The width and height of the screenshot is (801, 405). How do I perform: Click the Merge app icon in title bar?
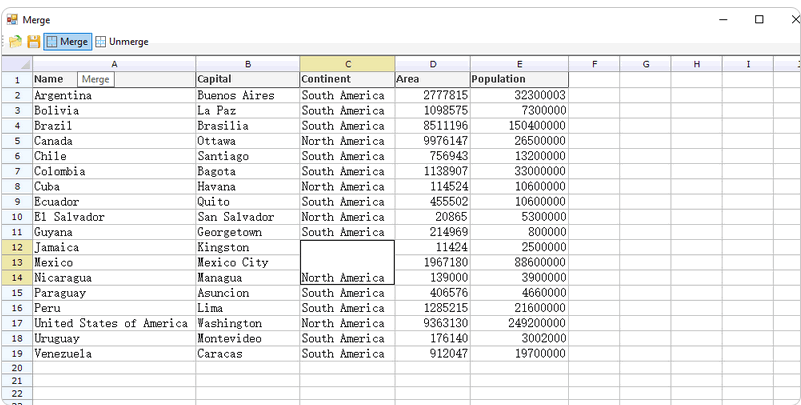tap(12, 19)
